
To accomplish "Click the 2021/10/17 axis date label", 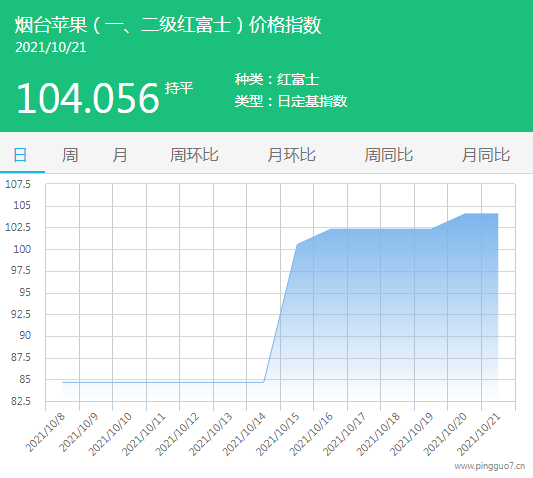I will click(345, 434).
